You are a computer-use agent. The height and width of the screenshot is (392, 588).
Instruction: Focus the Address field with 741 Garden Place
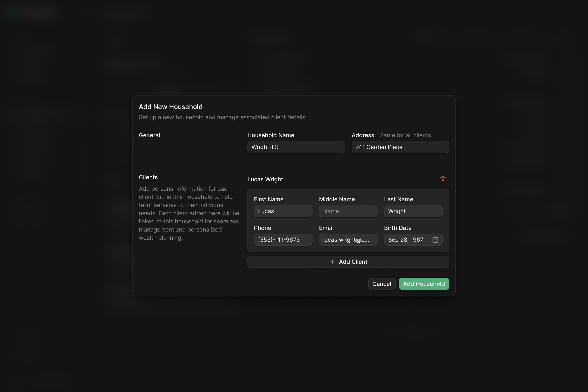pos(400,147)
